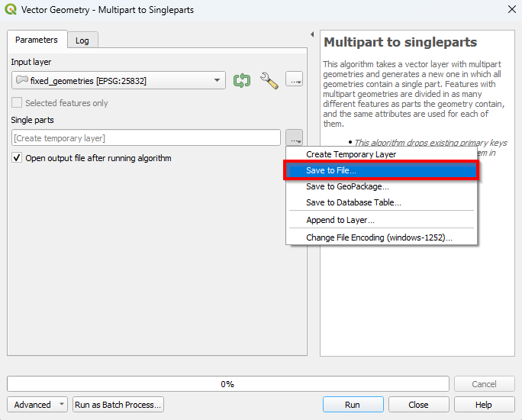522x420 pixels.
Task: Close the dialog with the X icon
Action: tap(511, 10)
